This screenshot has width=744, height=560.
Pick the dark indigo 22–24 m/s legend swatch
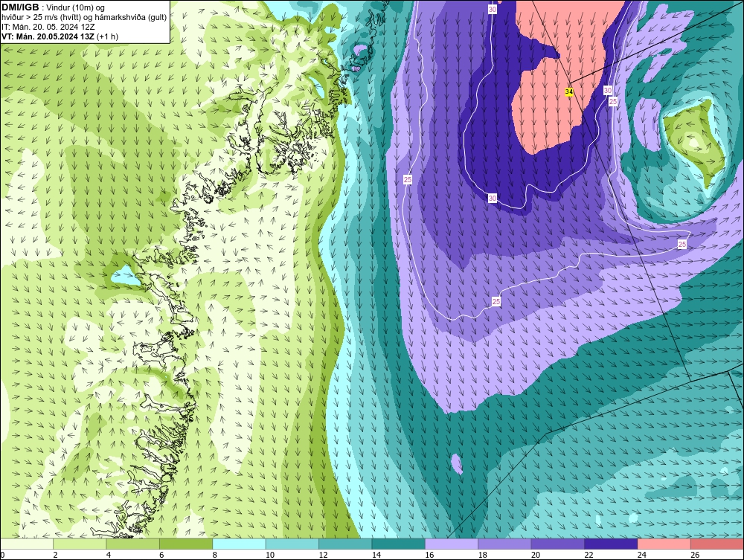611,544
